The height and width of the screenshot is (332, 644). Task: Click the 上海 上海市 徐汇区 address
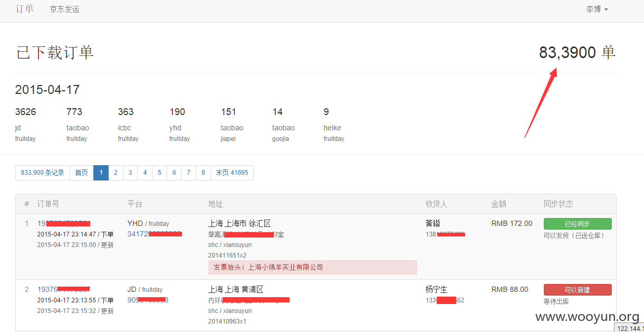[x=239, y=223]
